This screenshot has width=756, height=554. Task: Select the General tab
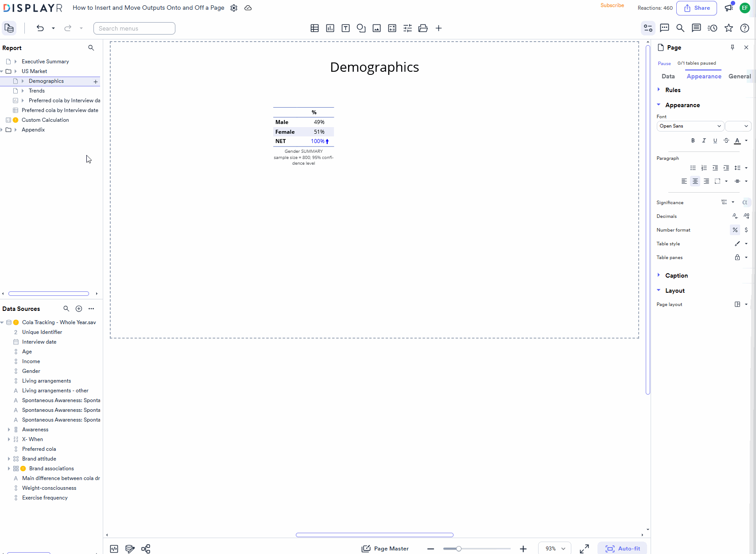pos(739,76)
